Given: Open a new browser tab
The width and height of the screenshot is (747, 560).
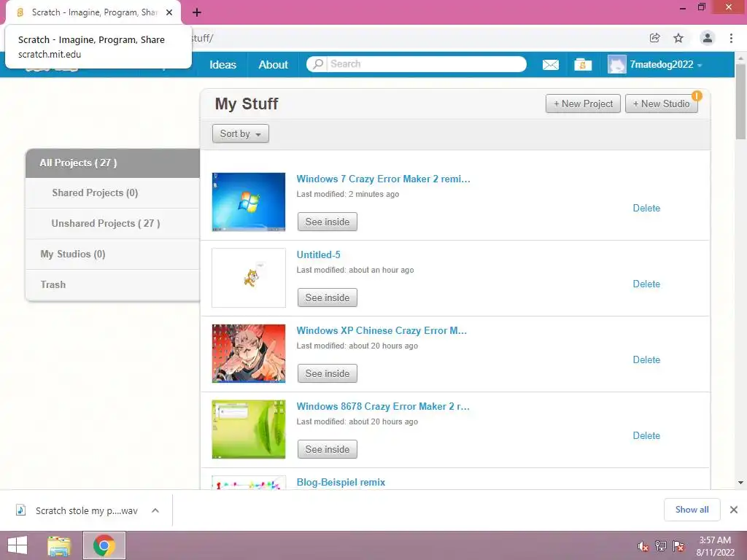Looking at the screenshot, I should tap(197, 12).
